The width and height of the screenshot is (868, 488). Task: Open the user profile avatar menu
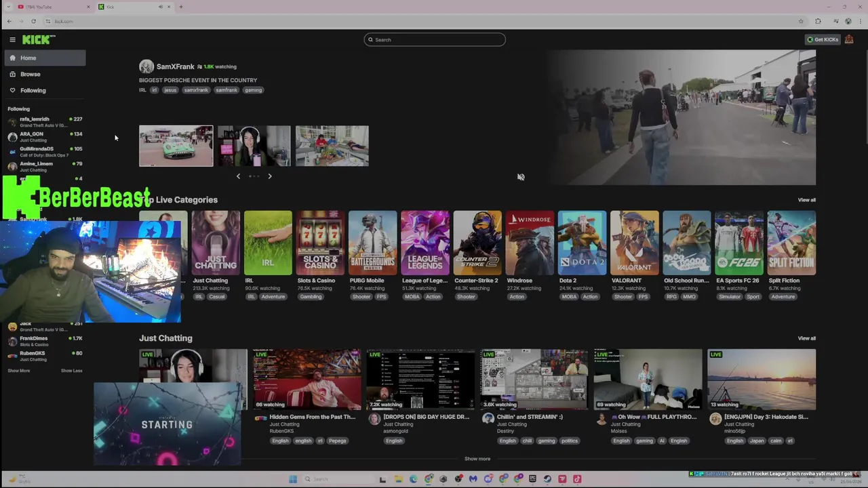849,39
